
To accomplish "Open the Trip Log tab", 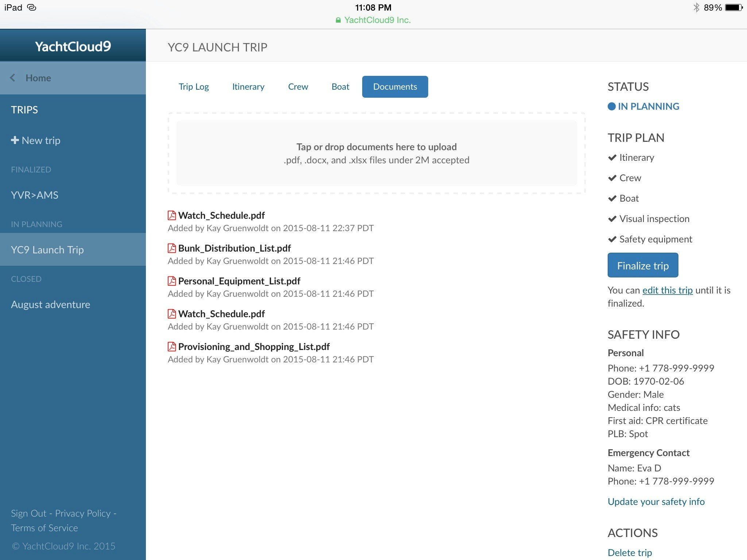I will 194,86.
